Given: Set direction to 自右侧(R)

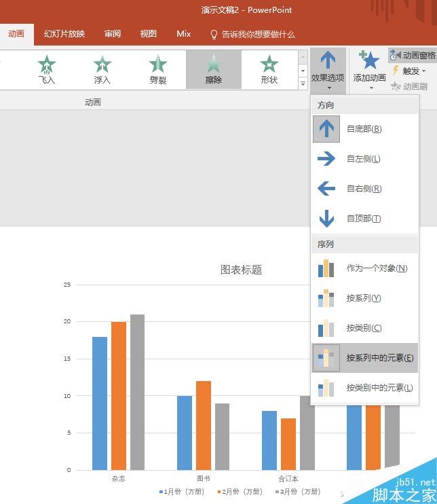Looking at the screenshot, I should pos(365,189).
